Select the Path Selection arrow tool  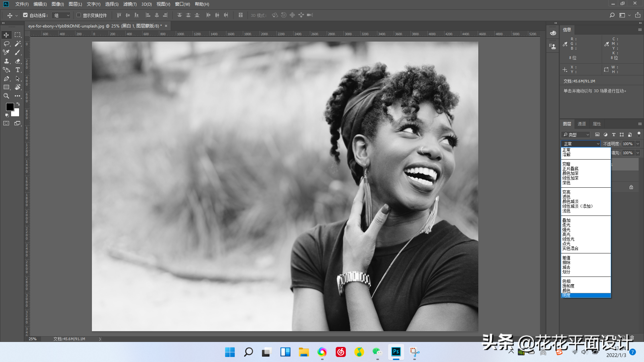[17, 78]
